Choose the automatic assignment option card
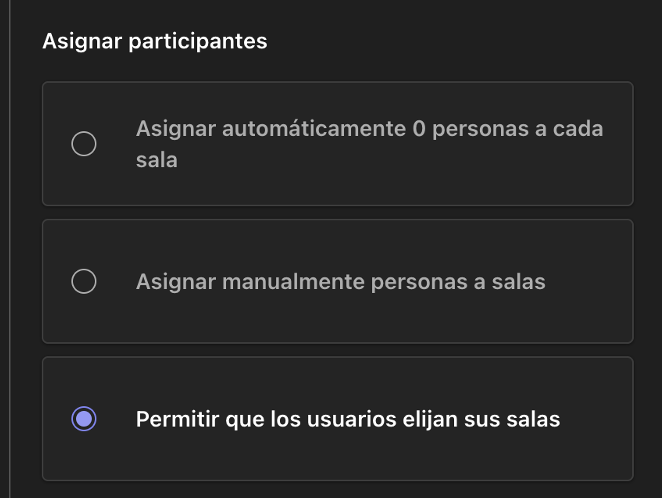 click(x=337, y=144)
